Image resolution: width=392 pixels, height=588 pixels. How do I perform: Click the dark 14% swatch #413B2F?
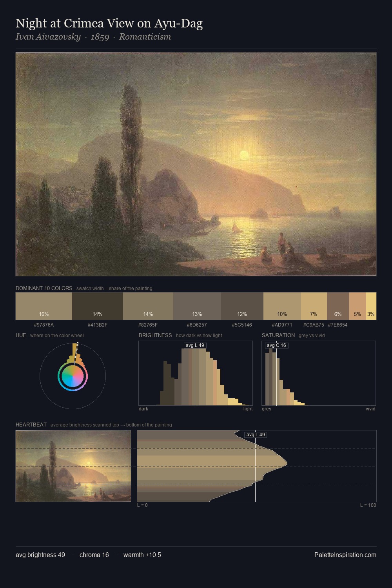[98, 306]
